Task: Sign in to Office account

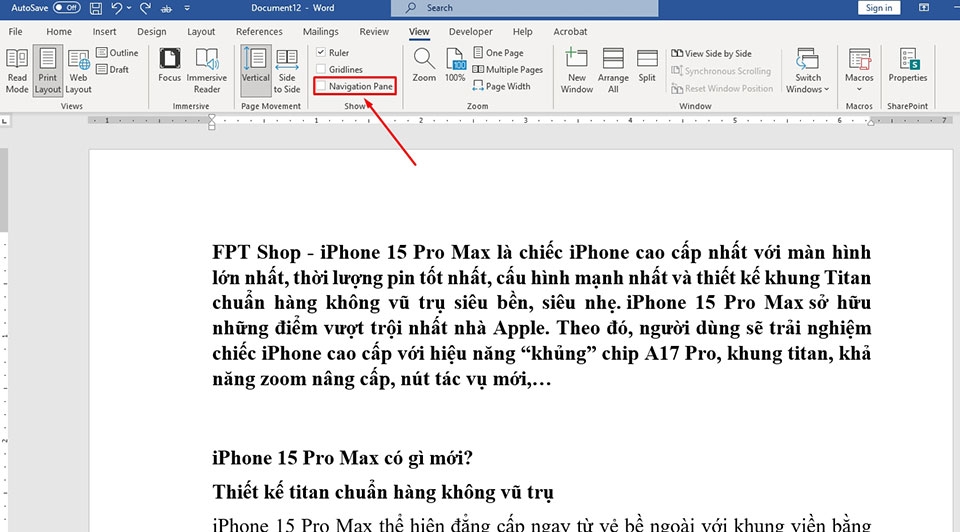Action: tap(879, 8)
